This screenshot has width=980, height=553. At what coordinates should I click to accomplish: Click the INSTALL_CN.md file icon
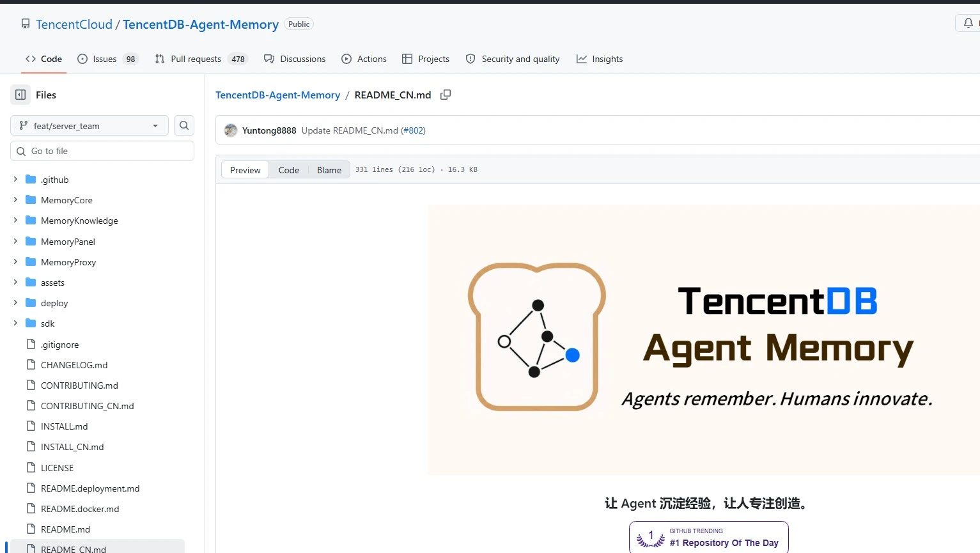click(31, 447)
